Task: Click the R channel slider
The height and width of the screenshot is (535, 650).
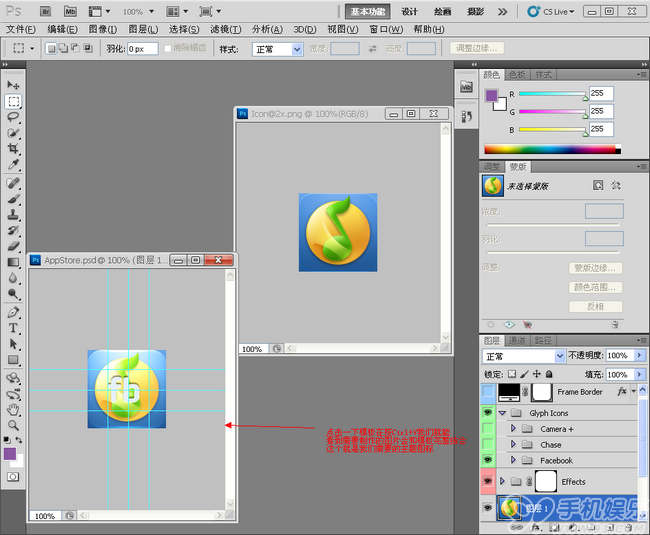Action: (x=553, y=94)
